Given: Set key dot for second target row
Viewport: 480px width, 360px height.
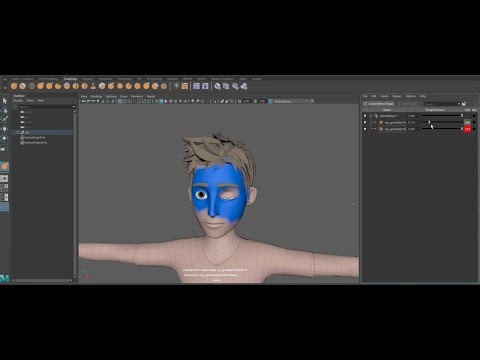Looking at the screenshot, I should point(474,129).
